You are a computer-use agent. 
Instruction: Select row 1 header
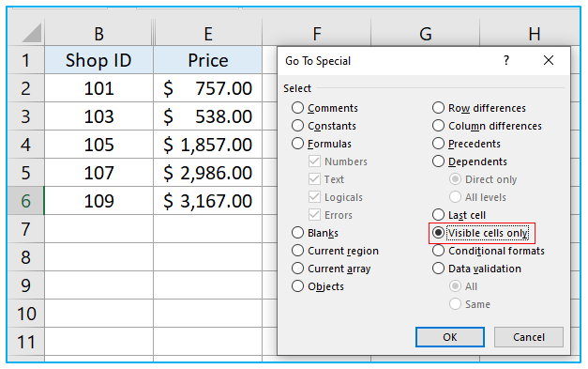(25, 60)
